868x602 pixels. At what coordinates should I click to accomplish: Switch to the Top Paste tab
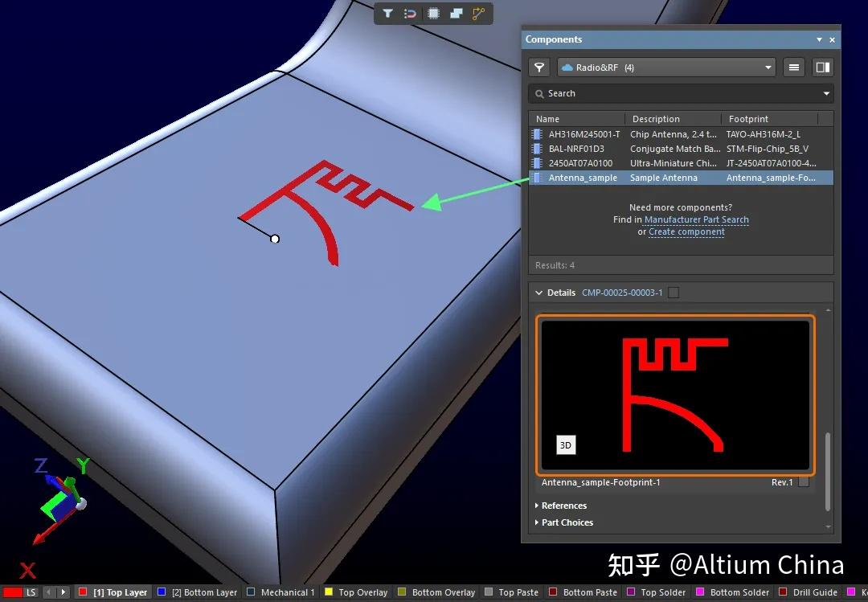511,592
